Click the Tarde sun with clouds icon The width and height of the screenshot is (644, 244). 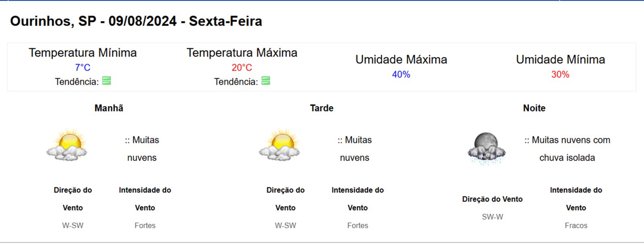coord(279,145)
